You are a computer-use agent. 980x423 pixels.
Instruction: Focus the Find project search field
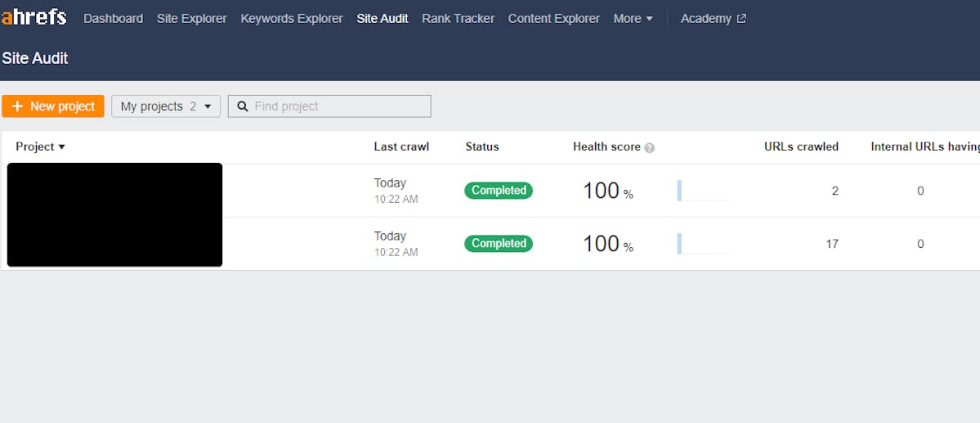click(x=329, y=106)
